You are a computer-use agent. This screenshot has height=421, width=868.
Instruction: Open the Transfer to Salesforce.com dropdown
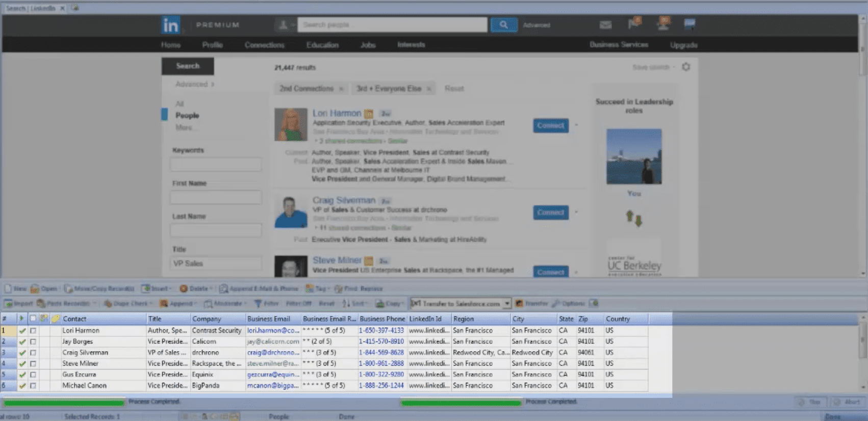[x=507, y=303]
